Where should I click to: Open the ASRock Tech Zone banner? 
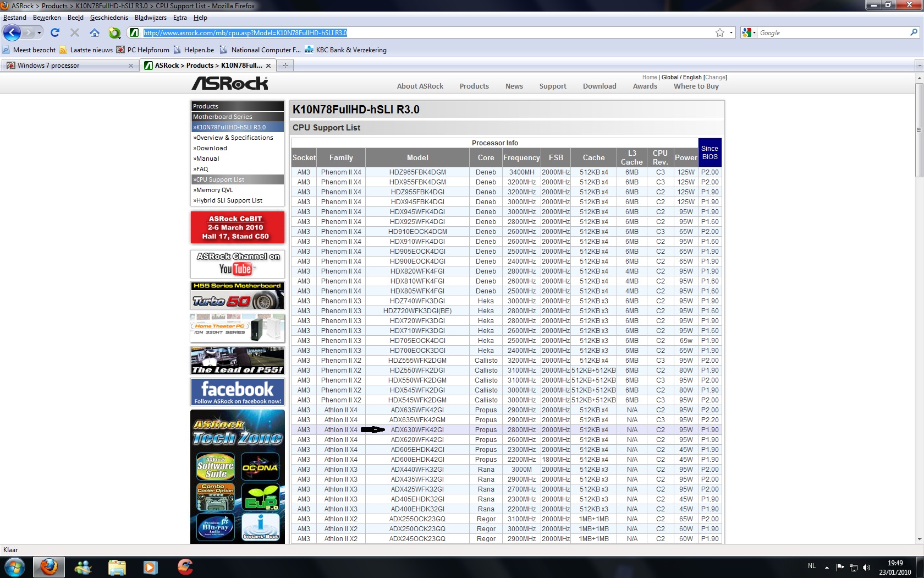(238, 431)
